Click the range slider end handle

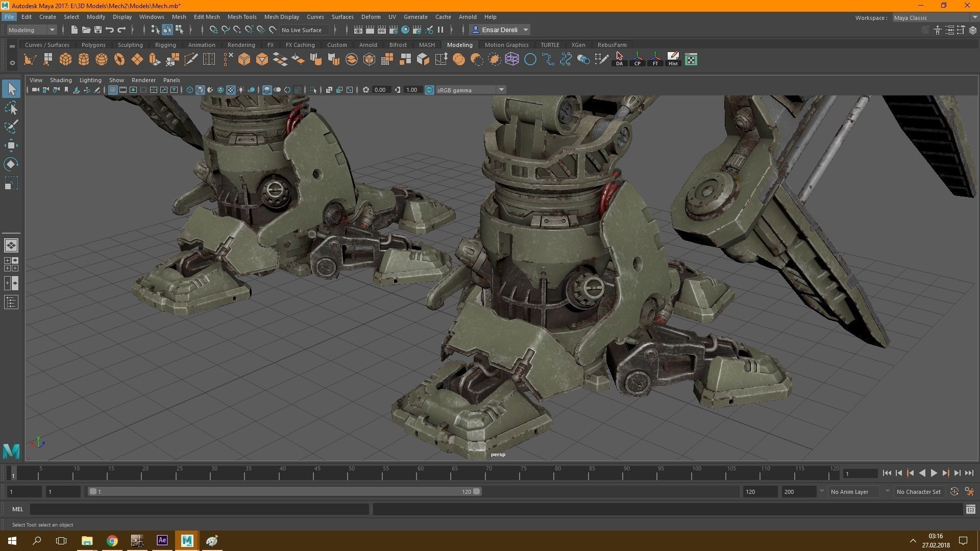pos(476,492)
